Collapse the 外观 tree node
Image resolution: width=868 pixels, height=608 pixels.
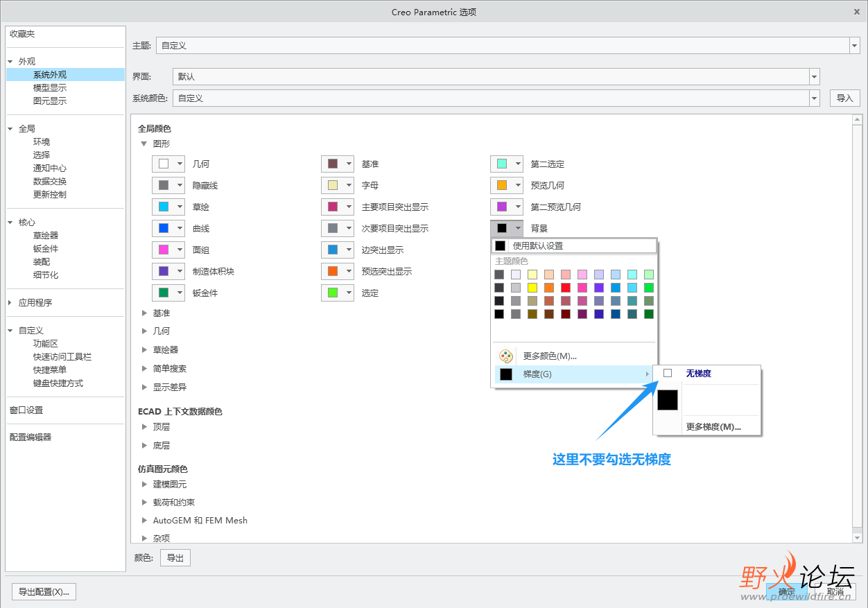click(10, 62)
